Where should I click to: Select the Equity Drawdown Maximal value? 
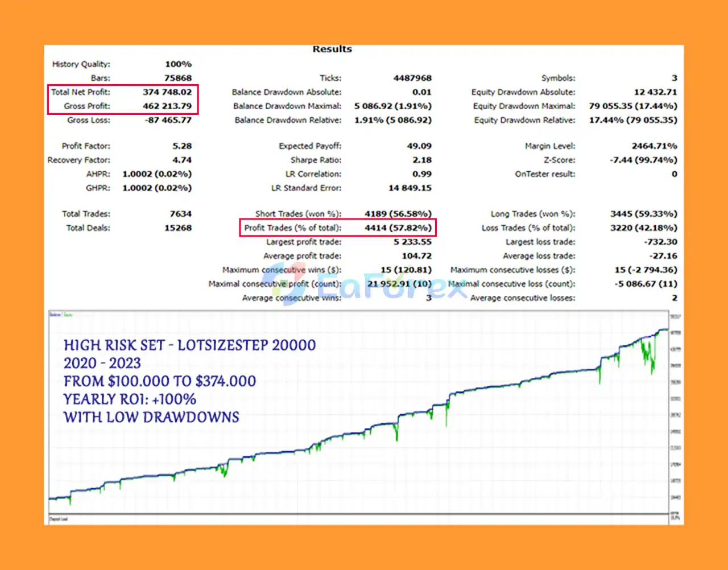[x=632, y=106]
